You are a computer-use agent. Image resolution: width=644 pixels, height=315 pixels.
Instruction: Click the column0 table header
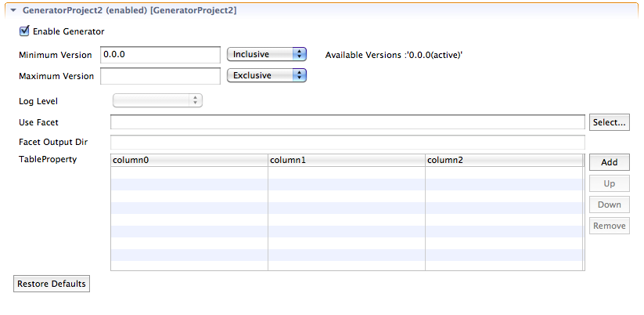[189, 161]
